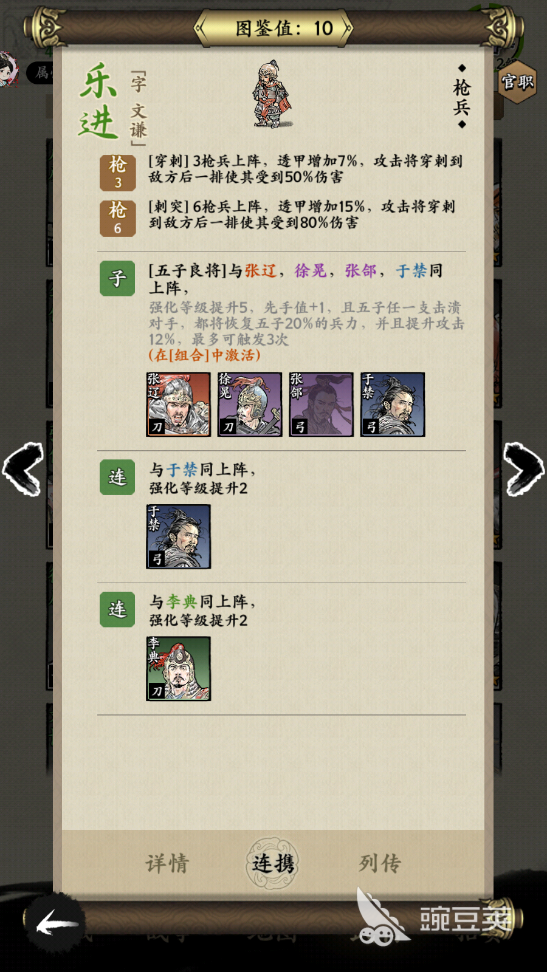547x972 pixels.
Task: Open the 官职 hexagon badge
Action: [x=517, y=81]
